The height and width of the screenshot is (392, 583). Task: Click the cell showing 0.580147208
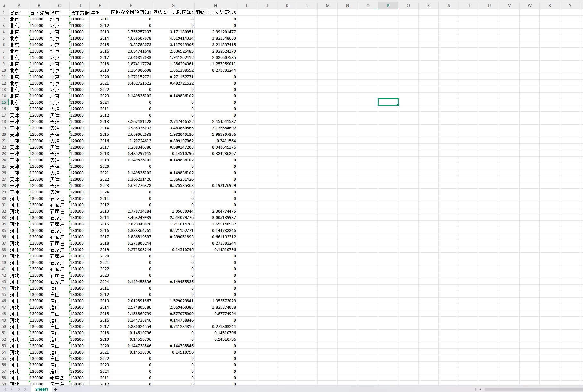click(x=173, y=147)
